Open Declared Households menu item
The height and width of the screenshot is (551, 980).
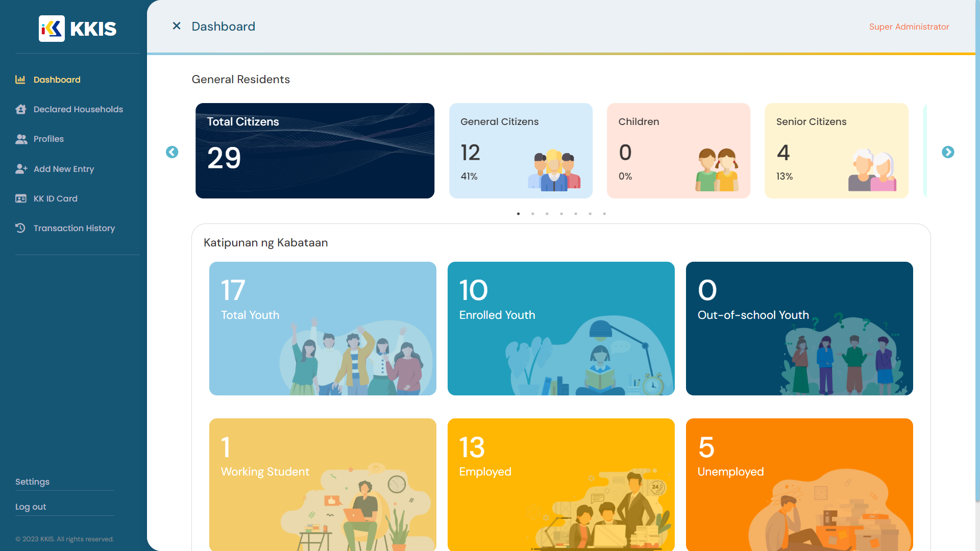pyautogui.click(x=78, y=109)
